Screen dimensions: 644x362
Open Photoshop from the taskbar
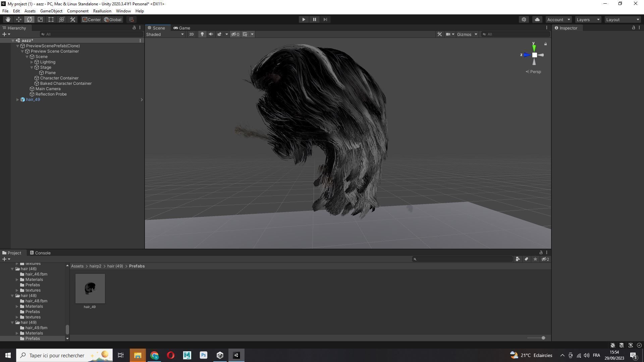(203, 355)
